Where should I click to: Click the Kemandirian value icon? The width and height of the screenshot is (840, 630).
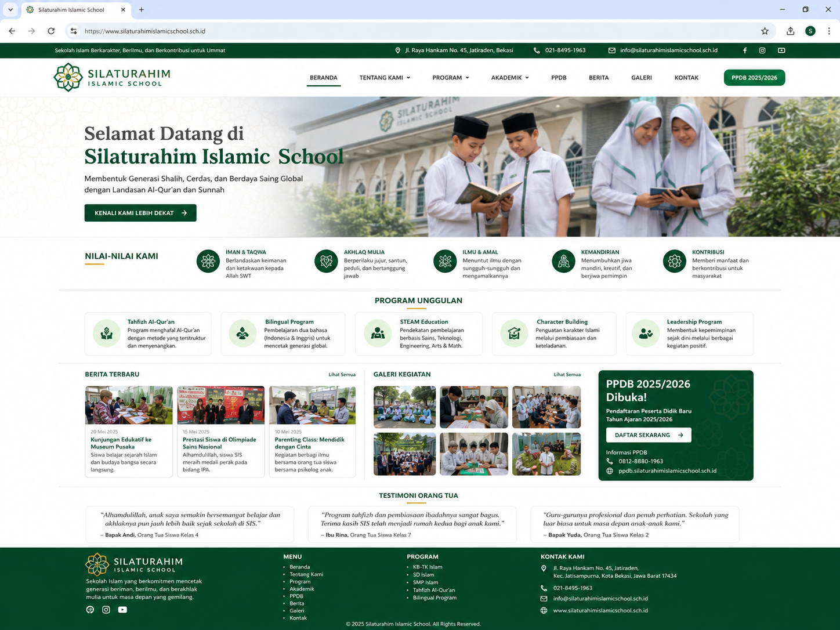click(x=563, y=262)
